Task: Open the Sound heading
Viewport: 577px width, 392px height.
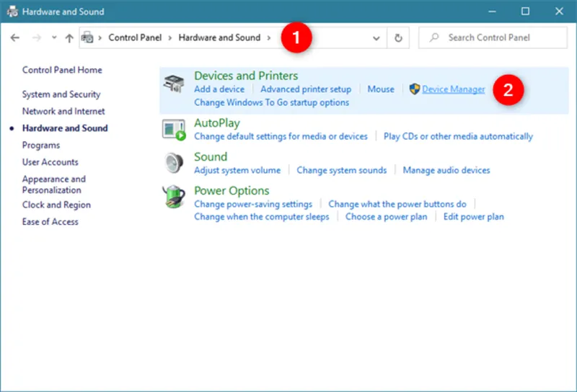Action: tap(211, 156)
